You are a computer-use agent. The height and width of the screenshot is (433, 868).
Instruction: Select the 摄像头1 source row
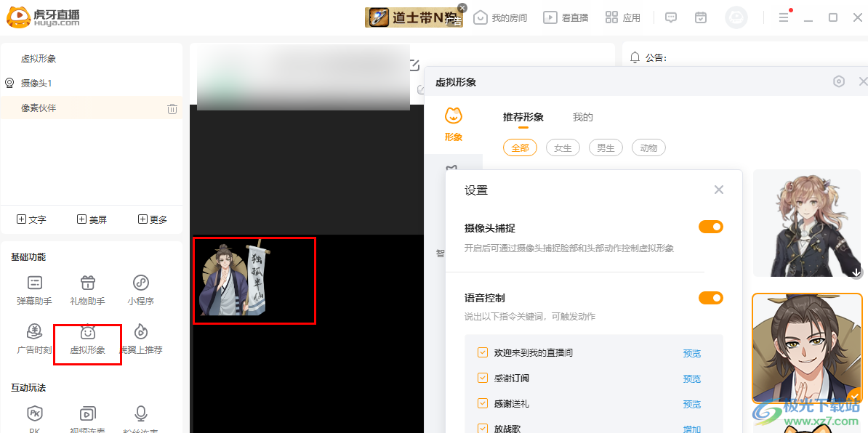coord(92,83)
